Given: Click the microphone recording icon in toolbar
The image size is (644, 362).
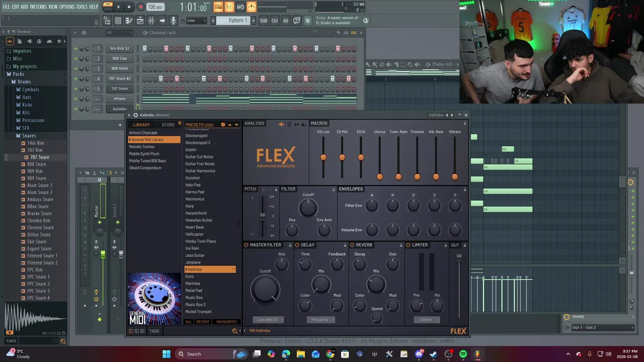Looking at the screenshot, I should click(x=173, y=21).
